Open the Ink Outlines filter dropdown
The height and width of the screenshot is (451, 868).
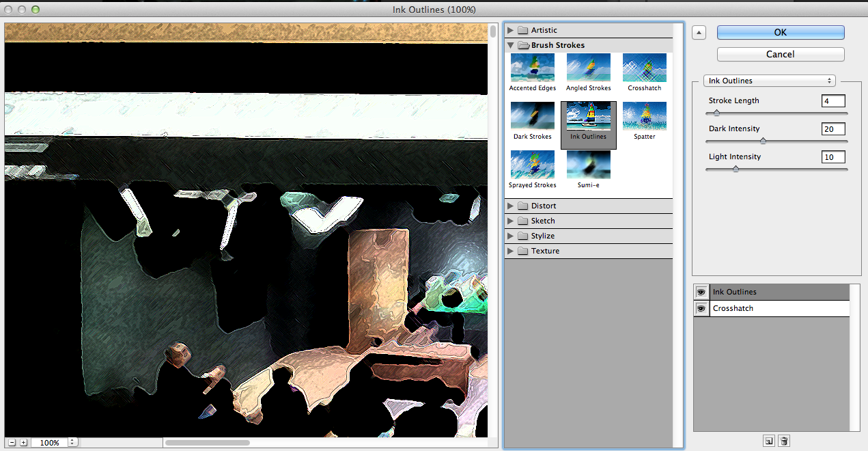pos(770,81)
